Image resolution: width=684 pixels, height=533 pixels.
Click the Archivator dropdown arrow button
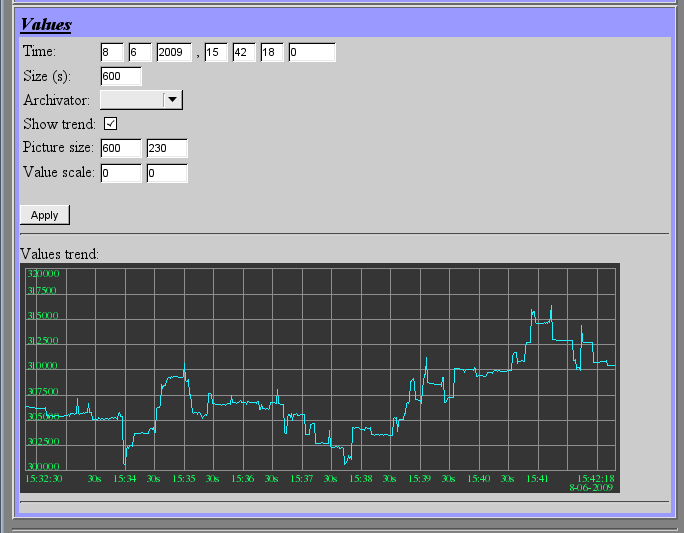[173, 99]
